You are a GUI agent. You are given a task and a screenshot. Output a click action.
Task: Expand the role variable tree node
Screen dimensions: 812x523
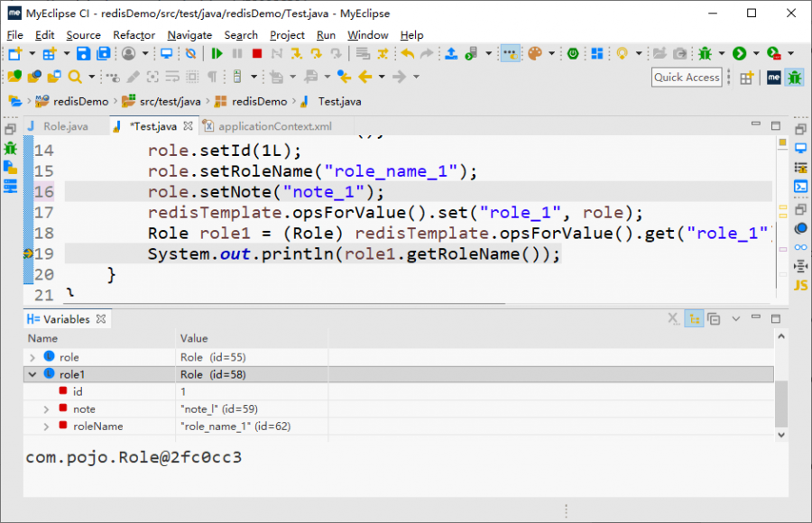(33, 358)
